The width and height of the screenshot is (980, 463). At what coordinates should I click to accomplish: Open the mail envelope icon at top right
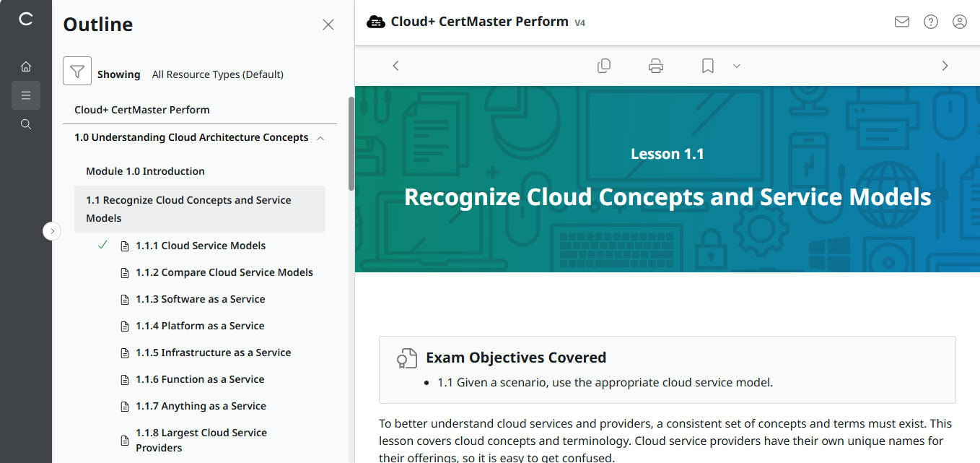(901, 22)
